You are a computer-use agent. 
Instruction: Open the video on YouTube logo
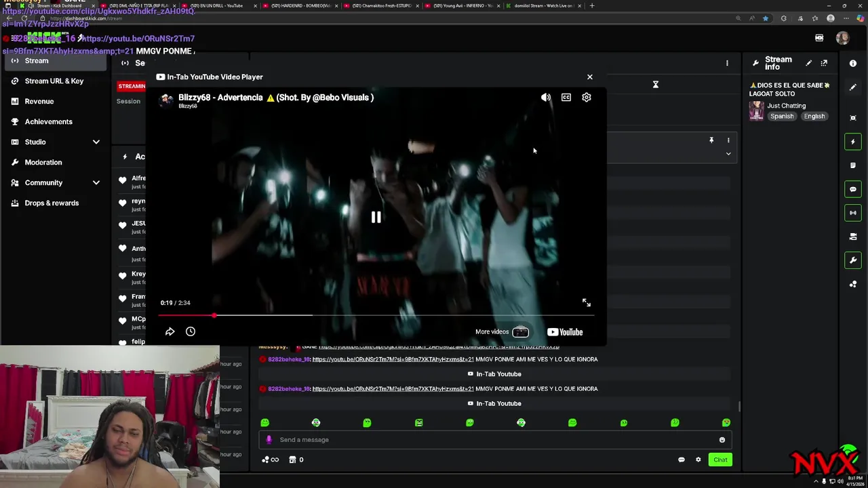pyautogui.click(x=565, y=332)
